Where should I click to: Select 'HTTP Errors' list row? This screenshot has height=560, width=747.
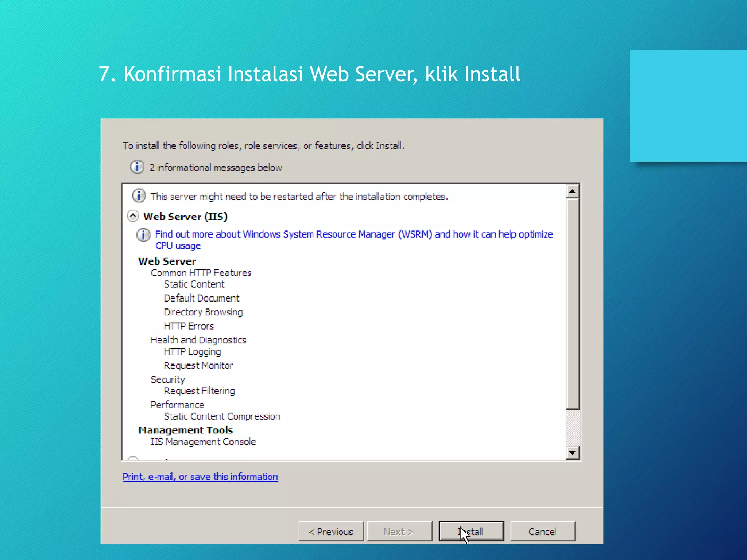coord(189,326)
